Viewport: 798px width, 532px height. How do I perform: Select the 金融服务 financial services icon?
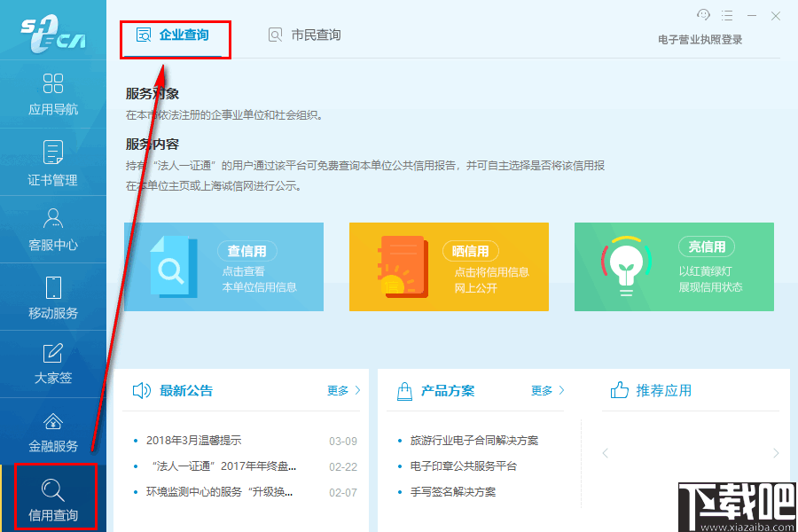[53, 432]
